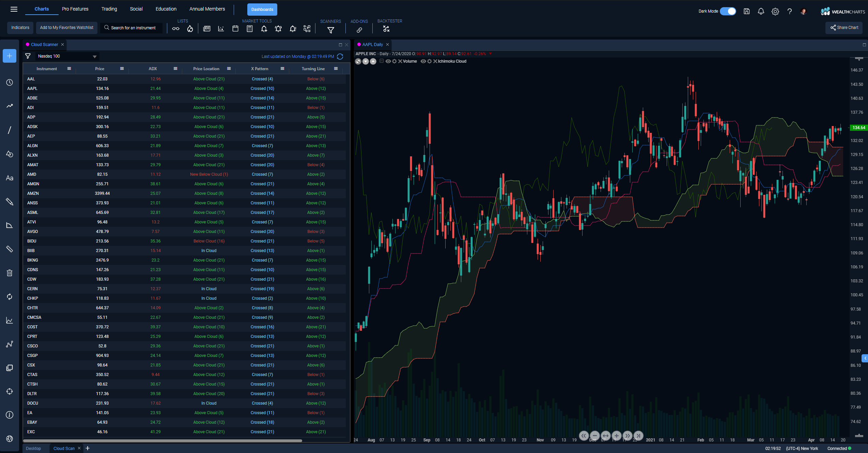Open the Education menu
868x453 pixels.
[166, 9]
